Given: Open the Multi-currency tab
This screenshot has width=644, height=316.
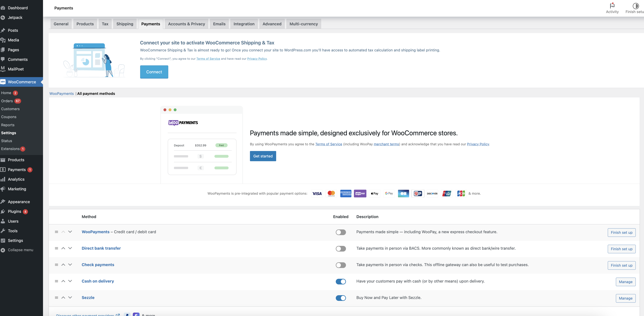Looking at the screenshot, I should [x=304, y=24].
